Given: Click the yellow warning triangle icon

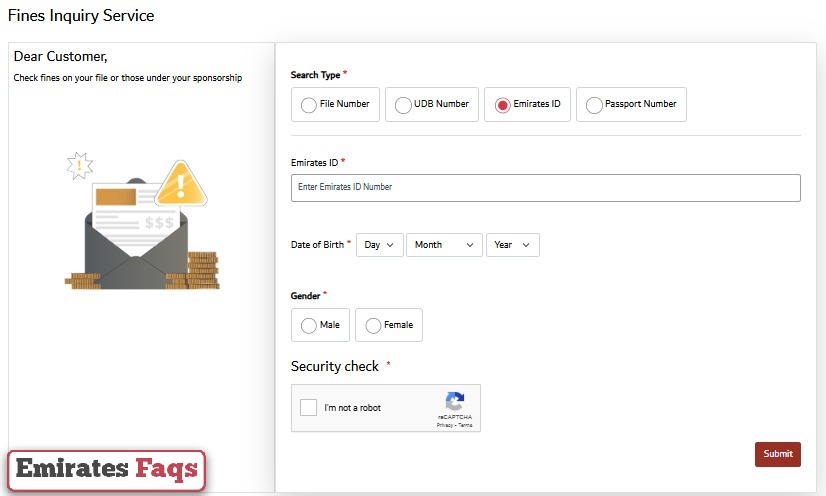Looking at the screenshot, I should (x=182, y=183).
